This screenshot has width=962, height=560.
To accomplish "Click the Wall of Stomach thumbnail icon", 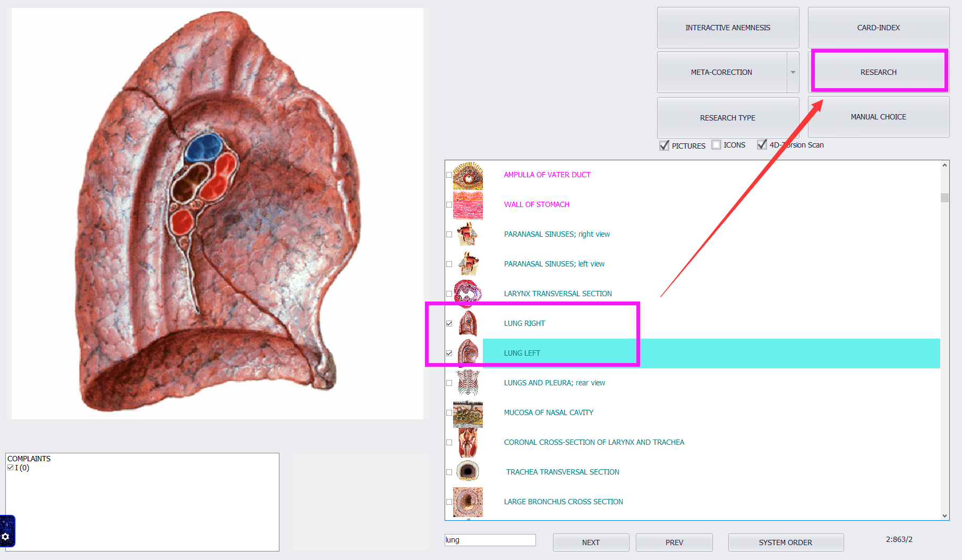I will click(467, 205).
